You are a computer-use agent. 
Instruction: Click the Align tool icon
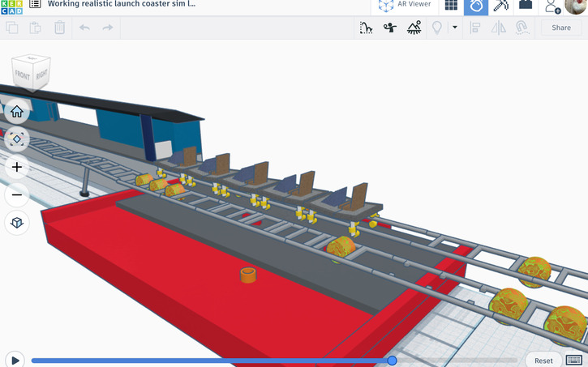[x=475, y=28]
